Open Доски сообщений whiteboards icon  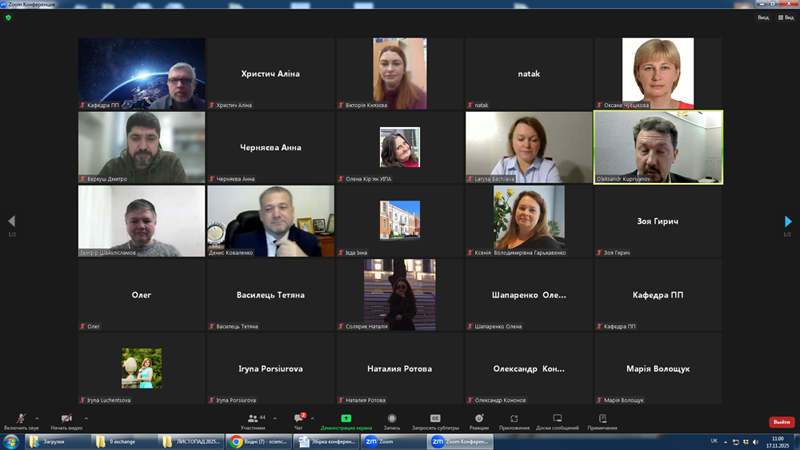pos(557,419)
